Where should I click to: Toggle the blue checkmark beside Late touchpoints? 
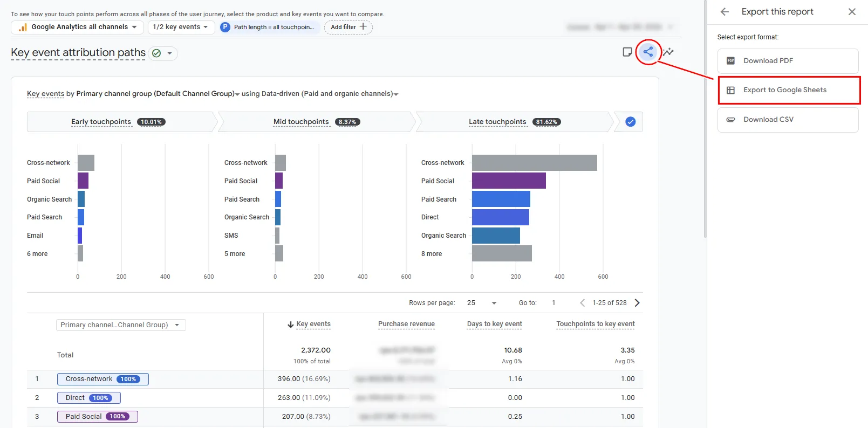coord(630,122)
